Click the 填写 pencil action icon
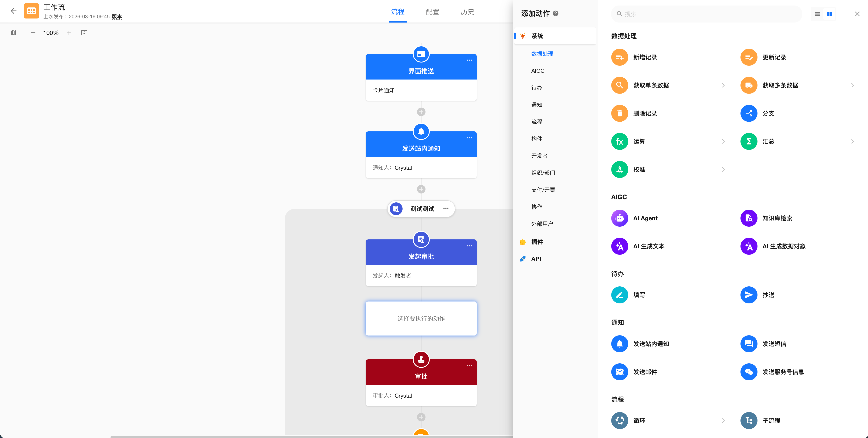 tap(619, 295)
